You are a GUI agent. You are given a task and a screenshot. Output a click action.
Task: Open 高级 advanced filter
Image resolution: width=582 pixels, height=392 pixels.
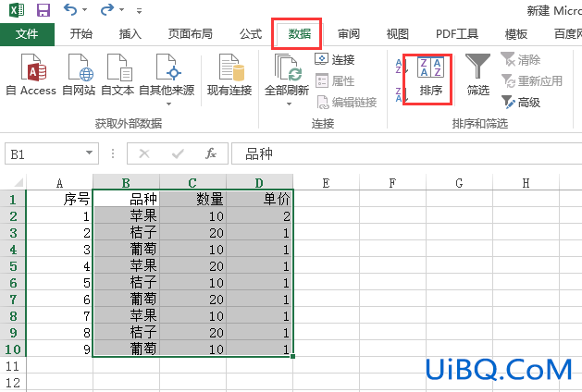(x=521, y=102)
